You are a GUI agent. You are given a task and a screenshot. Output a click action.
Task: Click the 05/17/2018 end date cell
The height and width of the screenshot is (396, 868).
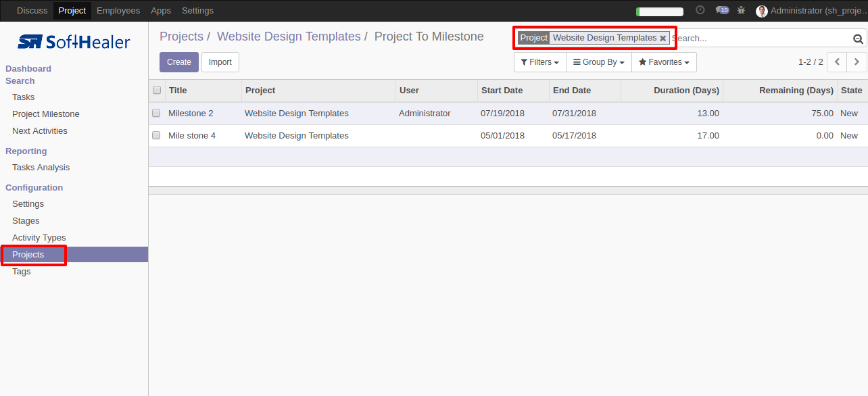(574, 136)
